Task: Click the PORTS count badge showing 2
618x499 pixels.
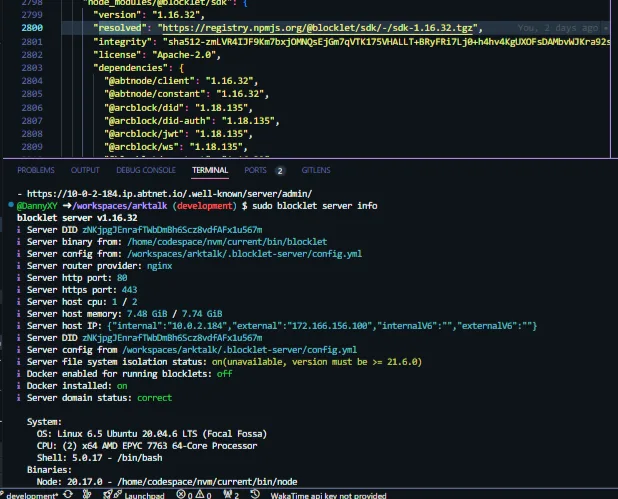Action: (x=280, y=171)
